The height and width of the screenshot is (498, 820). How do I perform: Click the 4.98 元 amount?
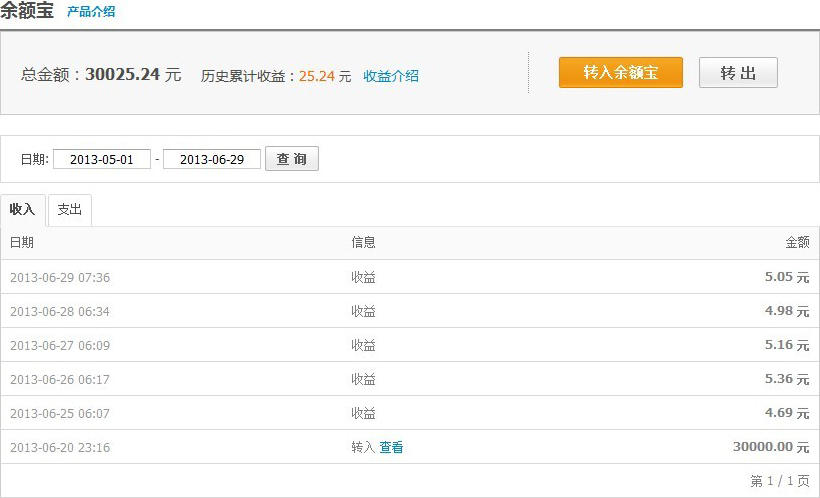click(787, 311)
